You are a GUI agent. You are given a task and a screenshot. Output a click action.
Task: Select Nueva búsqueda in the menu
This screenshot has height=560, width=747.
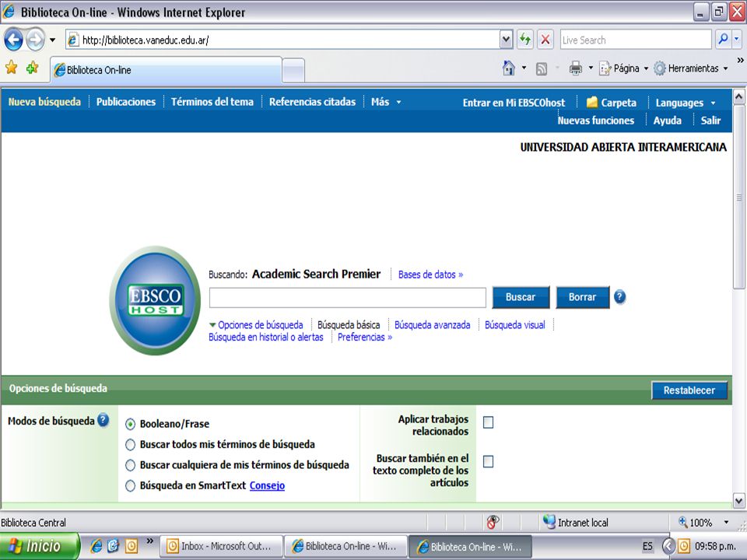coord(44,102)
